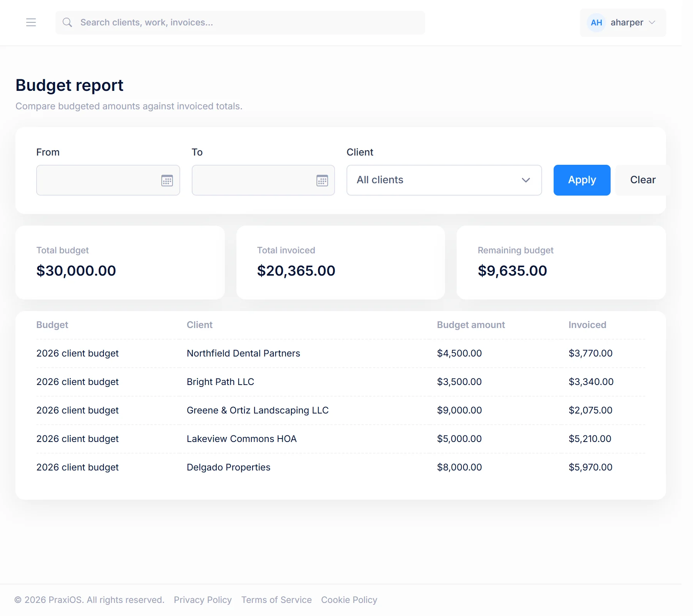Click the 2026 client budget for Delgado Properties
This screenshot has width=693, height=616.
pyautogui.click(x=77, y=467)
